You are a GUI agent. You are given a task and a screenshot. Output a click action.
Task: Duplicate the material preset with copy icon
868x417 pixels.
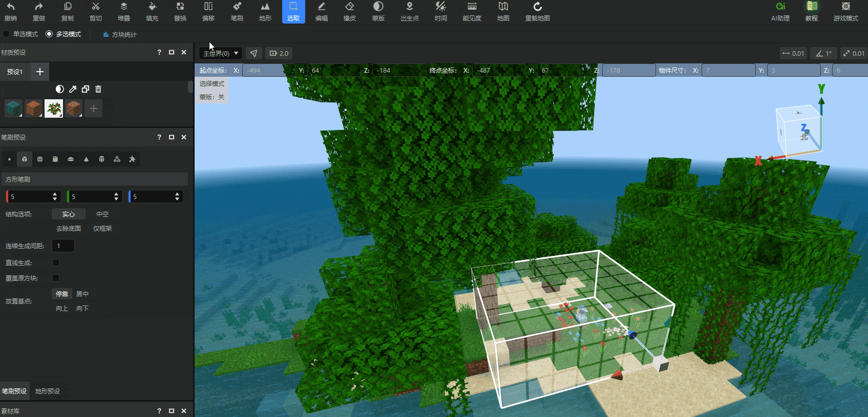click(x=86, y=89)
